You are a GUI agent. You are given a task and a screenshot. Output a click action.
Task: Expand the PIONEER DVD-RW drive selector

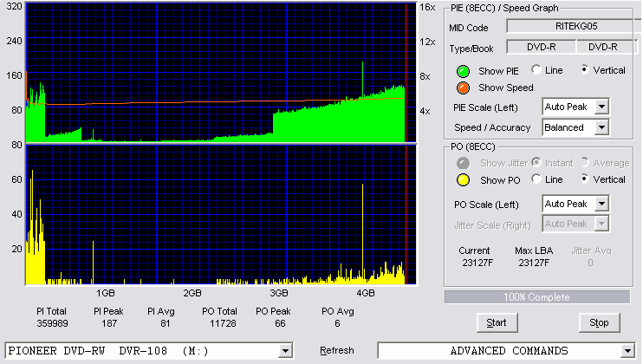285,351
